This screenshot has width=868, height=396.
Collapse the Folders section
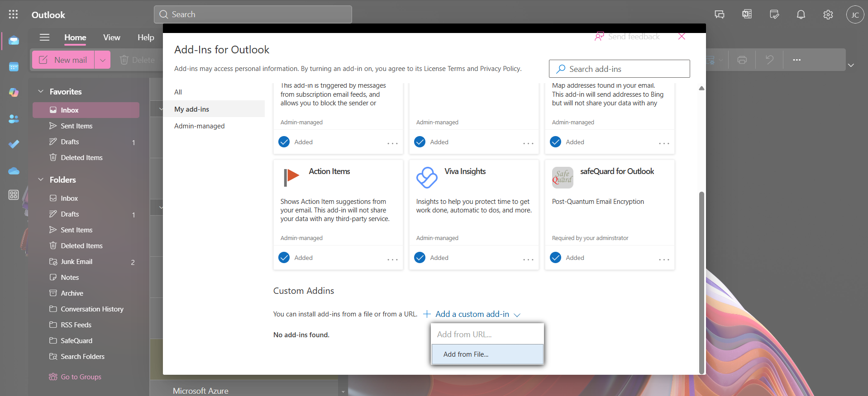pyautogui.click(x=41, y=179)
